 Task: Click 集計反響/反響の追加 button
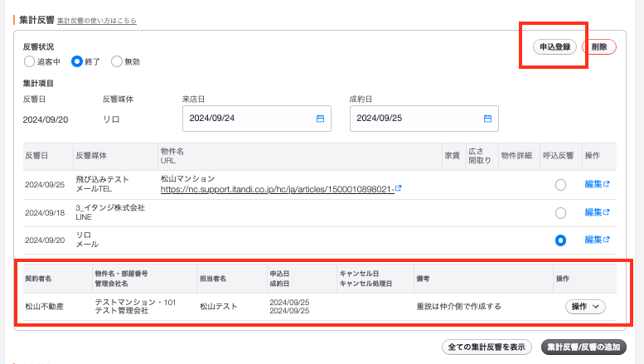(583, 347)
